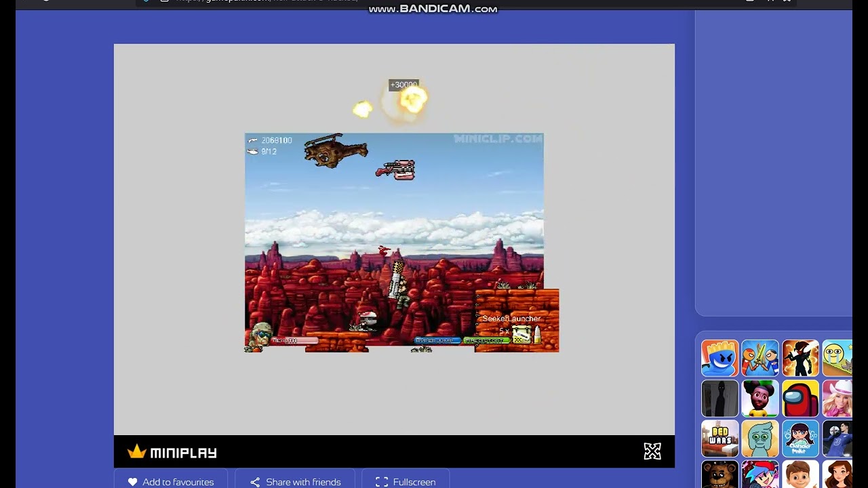This screenshot has width=868, height=488.
Task: Click the bullet ammo icon by Seeker Launcher
Action: (537, 334)
